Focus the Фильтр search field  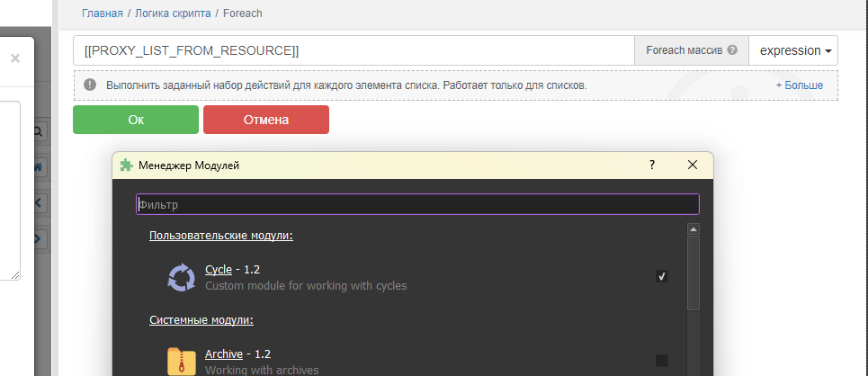417,204
